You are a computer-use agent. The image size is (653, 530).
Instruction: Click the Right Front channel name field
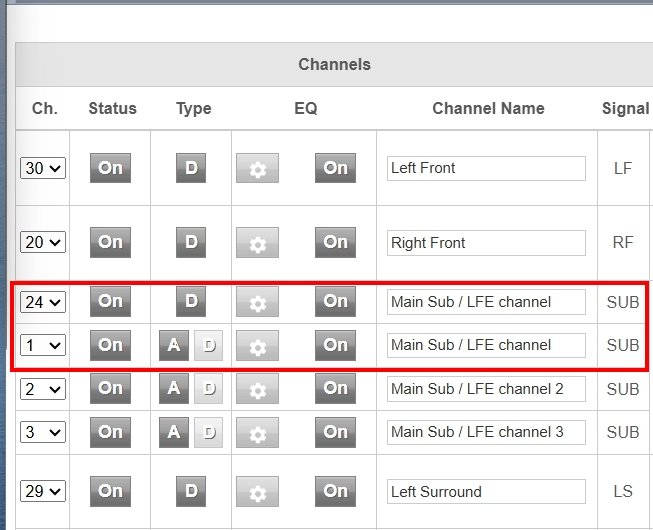coord(486,243)
